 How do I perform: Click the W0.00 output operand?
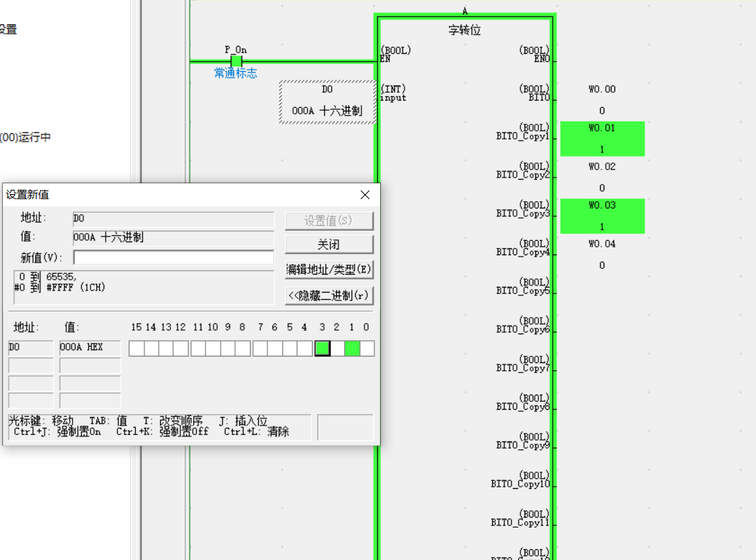[602, 89]
